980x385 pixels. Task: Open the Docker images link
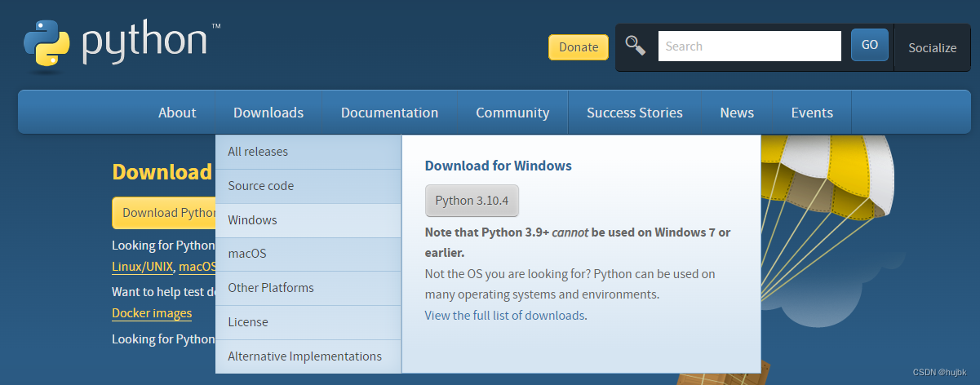pyautogui.click(x=152, y=313)
